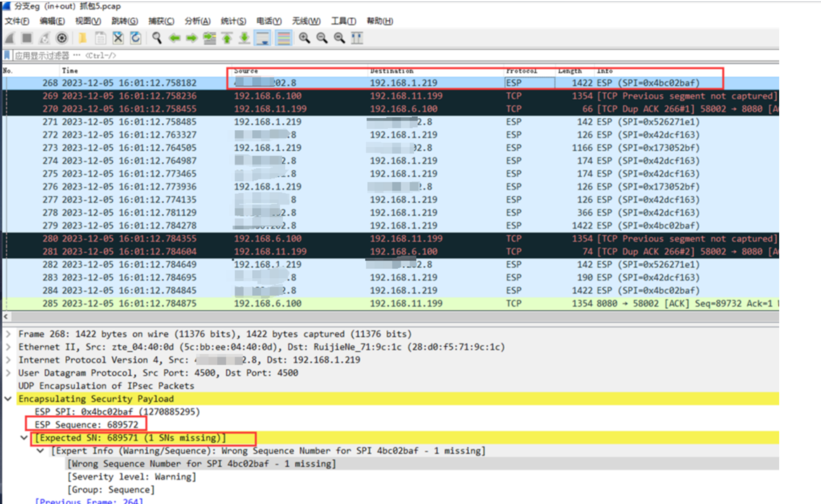
Task: Expand the Frame 268 tree node
Action: click(8, 334)
